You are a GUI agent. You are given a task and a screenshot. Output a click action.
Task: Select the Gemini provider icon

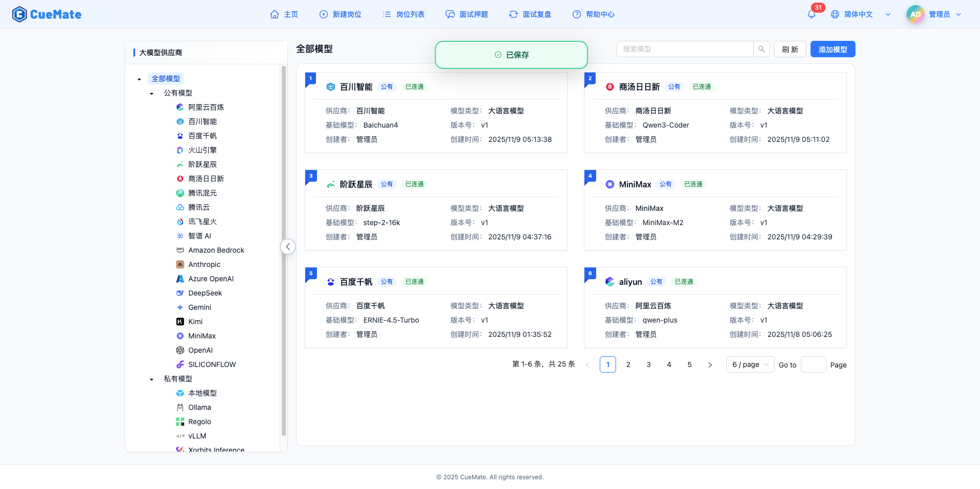180,307
